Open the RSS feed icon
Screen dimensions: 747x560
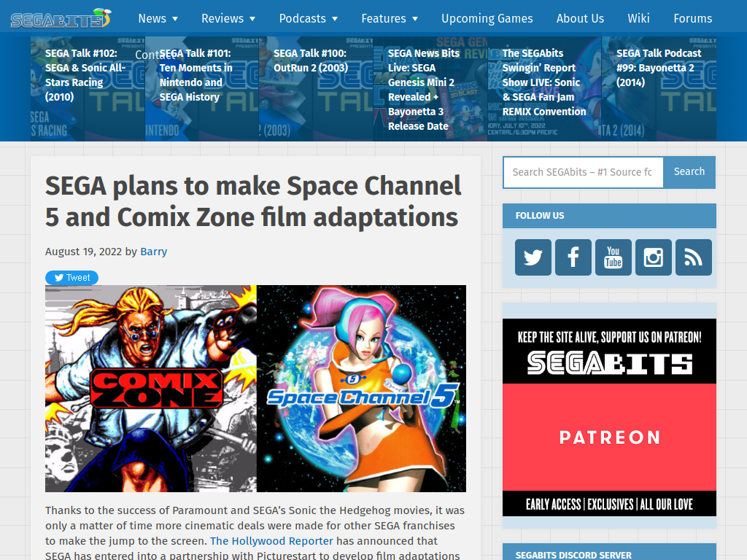tap(694, 257)
